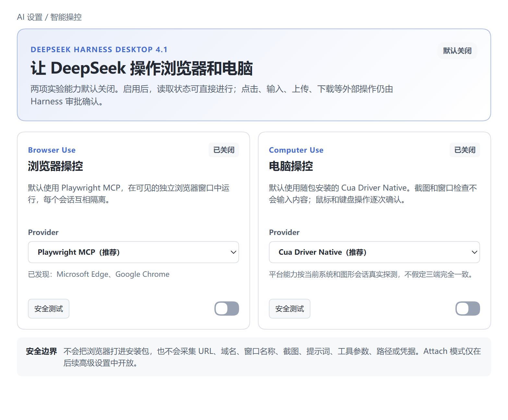This screenshot has width=508, height=420.
Task: Click 已关闭 badge in Computer Use card
Action: click(x=465, y=150)
